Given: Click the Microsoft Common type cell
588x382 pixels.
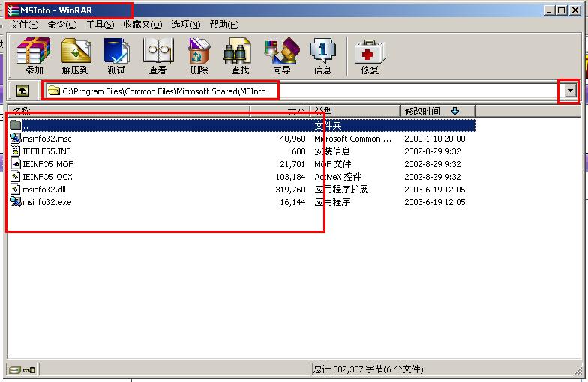Looking at the screenshot, I should coord(352,139).
